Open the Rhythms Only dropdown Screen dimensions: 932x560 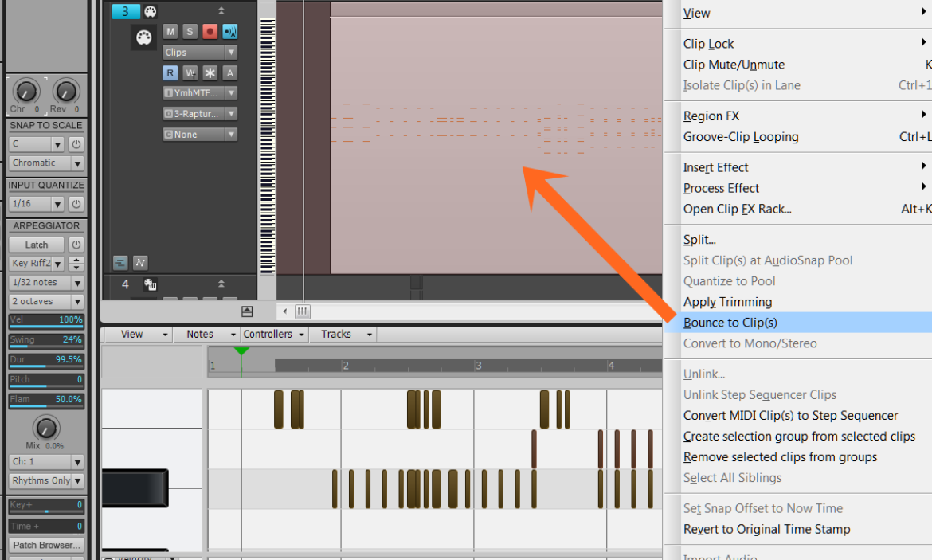[46, 480]
